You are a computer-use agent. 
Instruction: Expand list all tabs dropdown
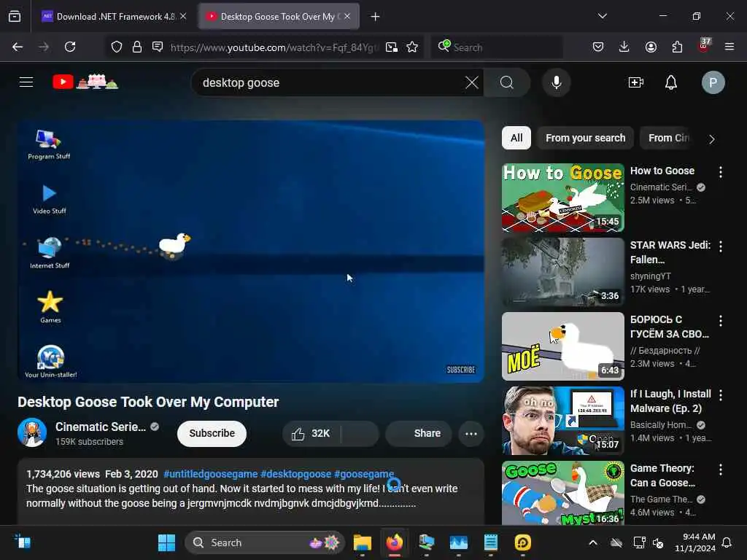coord(602,16)
